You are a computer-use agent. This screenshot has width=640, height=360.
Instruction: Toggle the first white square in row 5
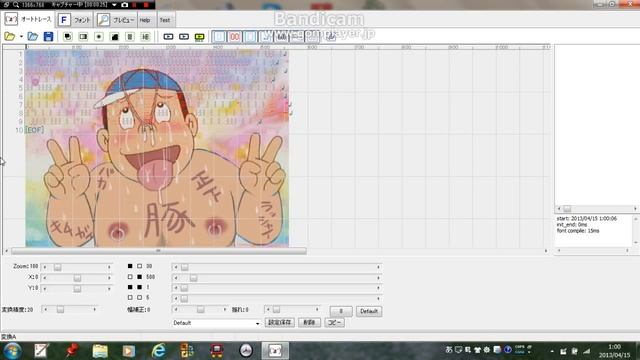coord(130,298)
